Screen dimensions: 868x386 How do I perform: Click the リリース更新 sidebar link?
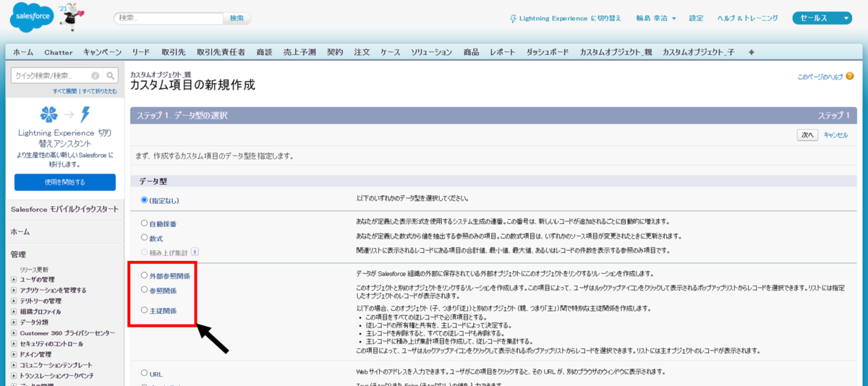[34, 270]
